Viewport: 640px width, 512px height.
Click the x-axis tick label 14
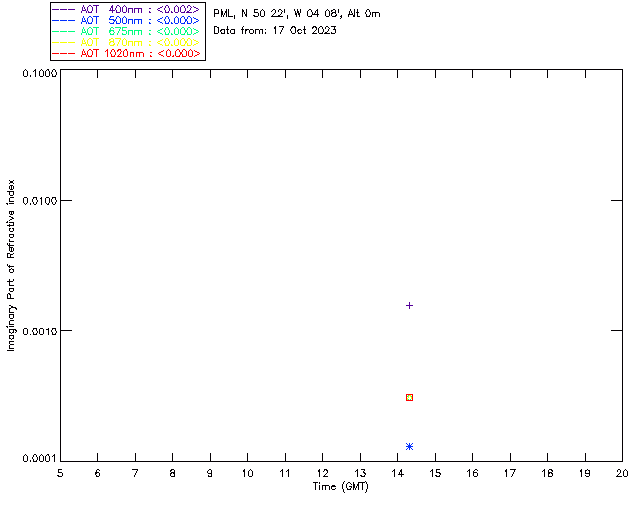[x=397, y=473]
